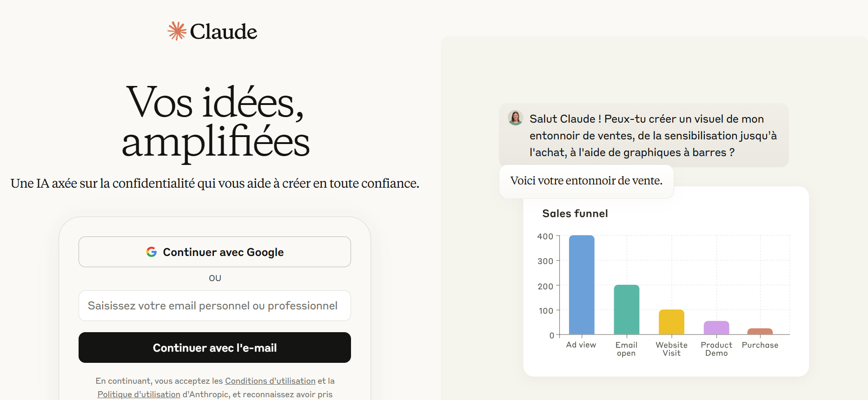Screen dimensions: 868x400
Task: Open the Conditions d'utilisation link
Action: pos(270,381)
